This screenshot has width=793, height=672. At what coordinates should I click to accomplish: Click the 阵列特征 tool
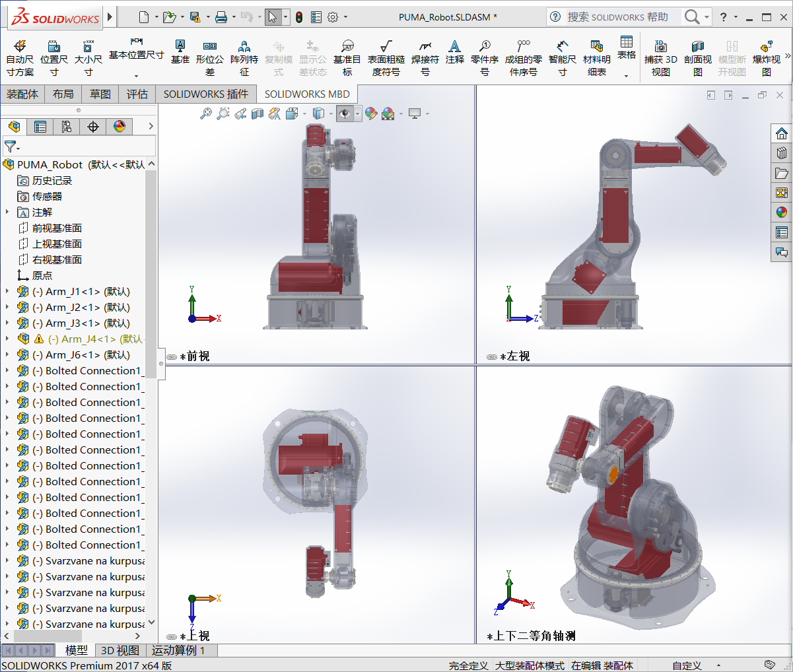[x=244, y=57]
